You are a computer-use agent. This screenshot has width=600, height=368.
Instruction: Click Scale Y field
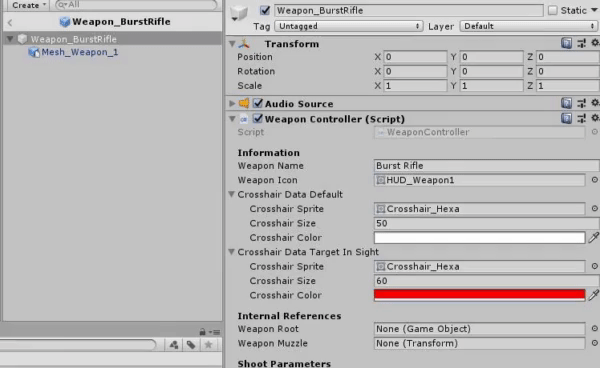[x=491, y=86]
